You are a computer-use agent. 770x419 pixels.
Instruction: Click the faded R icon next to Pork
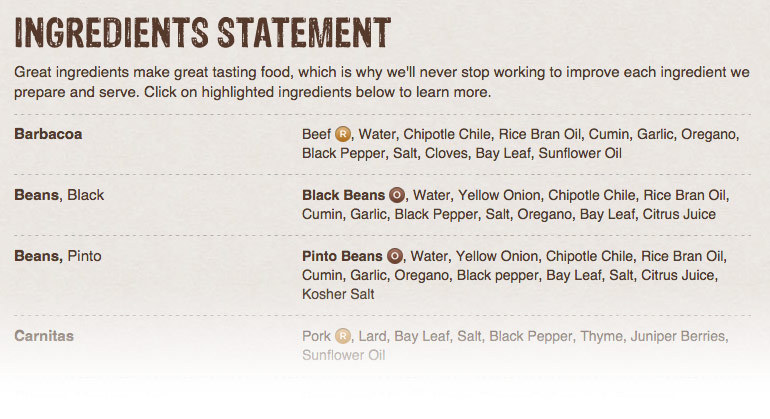tap(343, 336)
